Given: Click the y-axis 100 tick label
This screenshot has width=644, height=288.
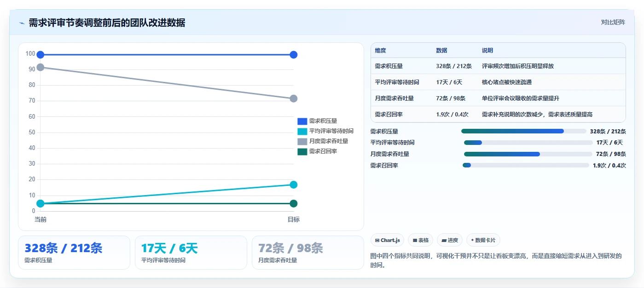Looking at the screenshot, I should pos(30,54).
